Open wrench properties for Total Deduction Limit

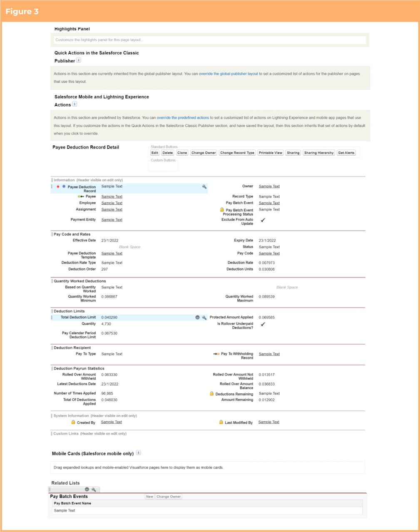tap(204, 318)
